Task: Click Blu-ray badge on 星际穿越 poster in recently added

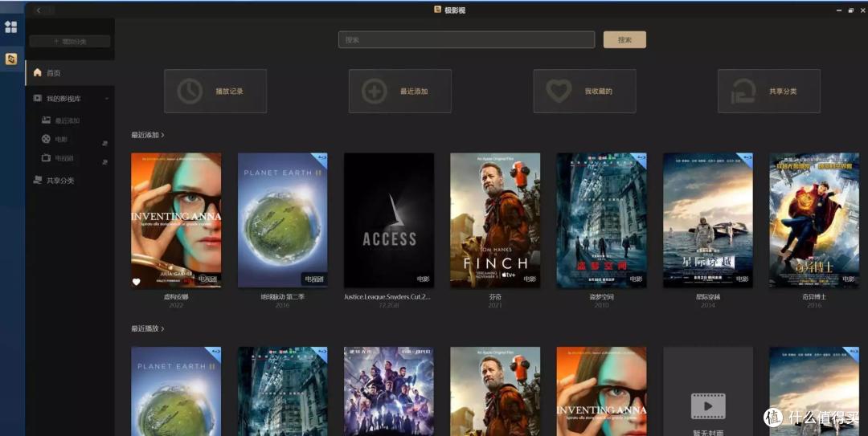Action: pos(746,160)
